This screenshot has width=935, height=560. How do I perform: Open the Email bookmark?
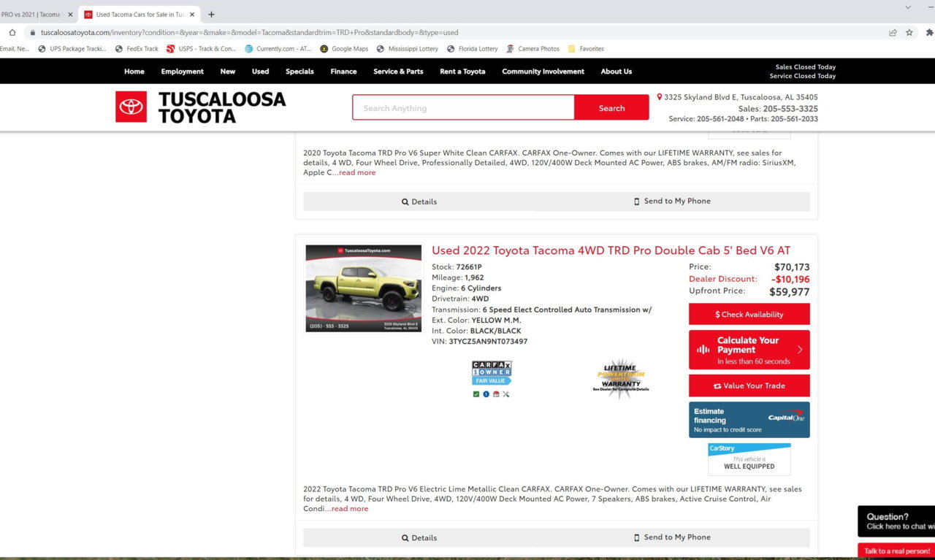pos(14,49)
